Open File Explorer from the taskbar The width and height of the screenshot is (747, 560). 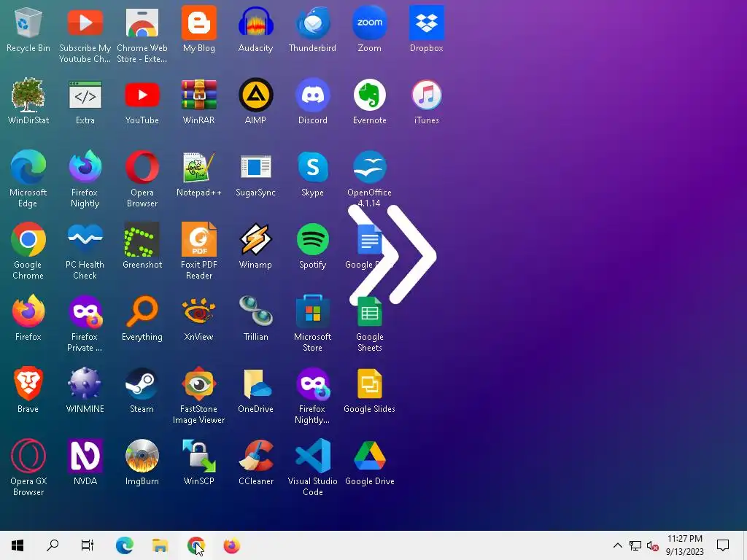tap(160, 545)
